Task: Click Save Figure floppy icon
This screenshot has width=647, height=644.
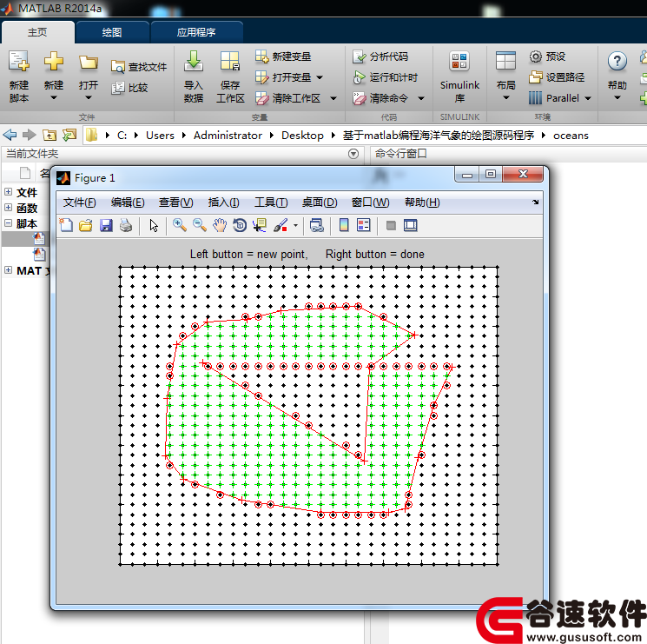Action: point(106,225)
